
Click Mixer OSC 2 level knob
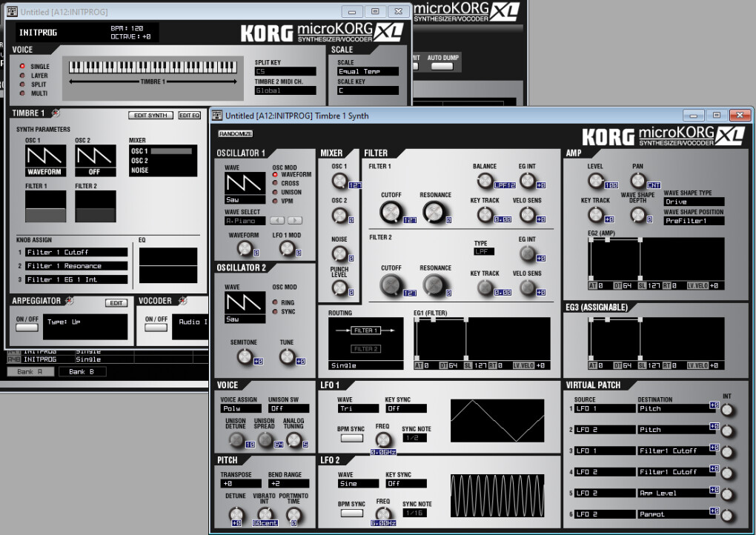tap(339, 216)
